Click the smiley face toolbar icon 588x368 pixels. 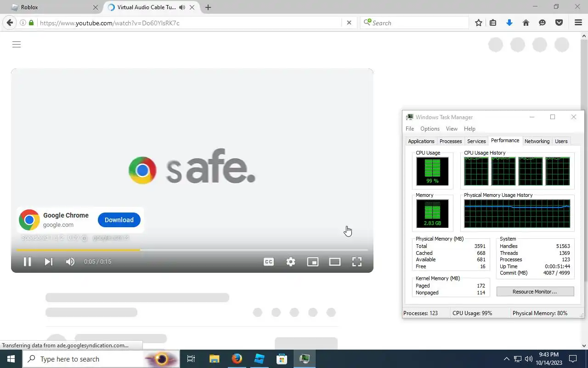tap(542, 23)
